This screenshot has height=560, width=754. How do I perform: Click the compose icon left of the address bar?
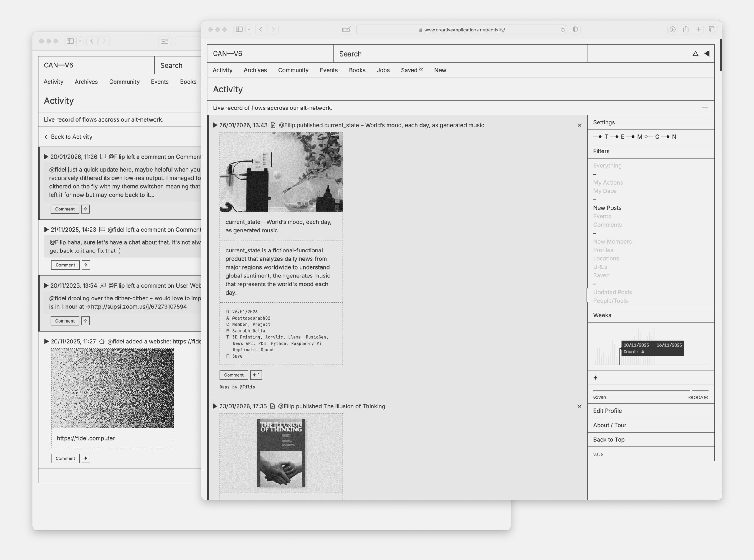346,29
